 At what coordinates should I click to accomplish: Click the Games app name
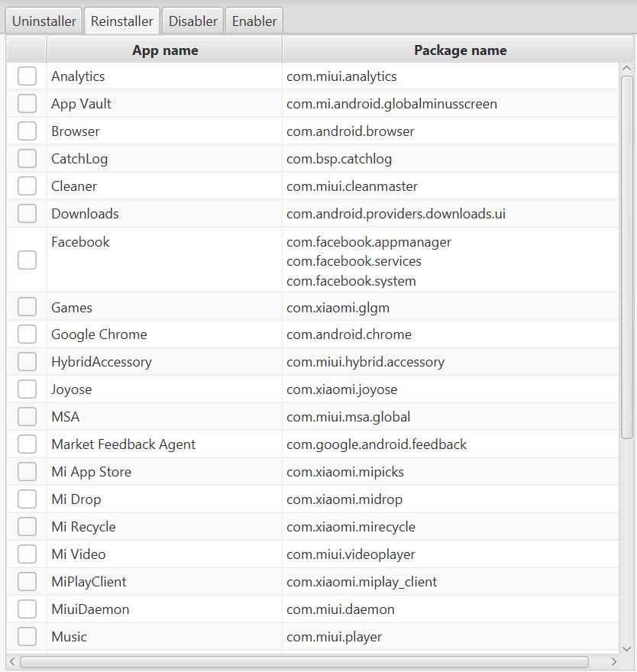pos(72,307)
